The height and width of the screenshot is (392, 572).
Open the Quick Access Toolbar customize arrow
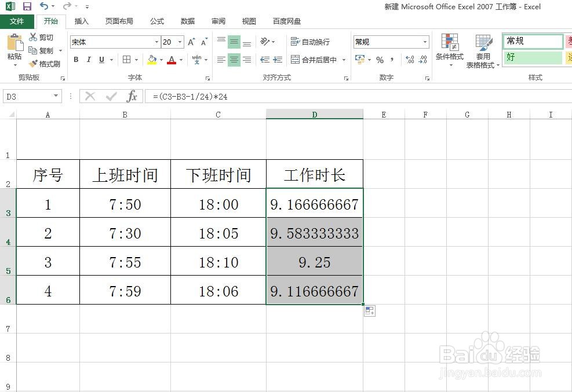pyautogui.click(x=87, y=6)
